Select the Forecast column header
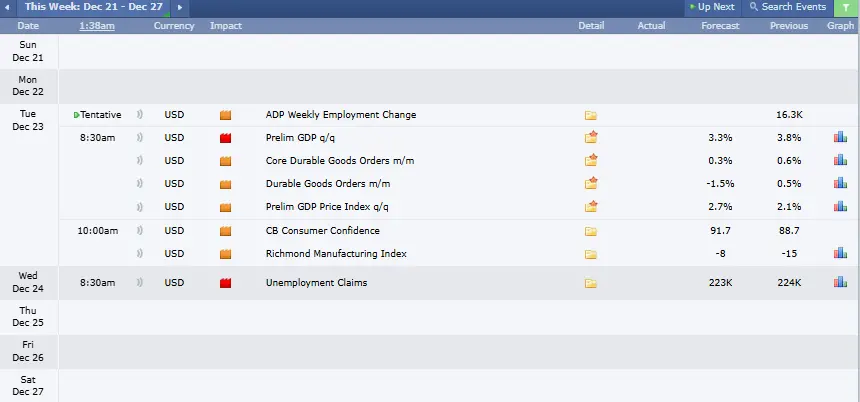 [x=720, y=26]
